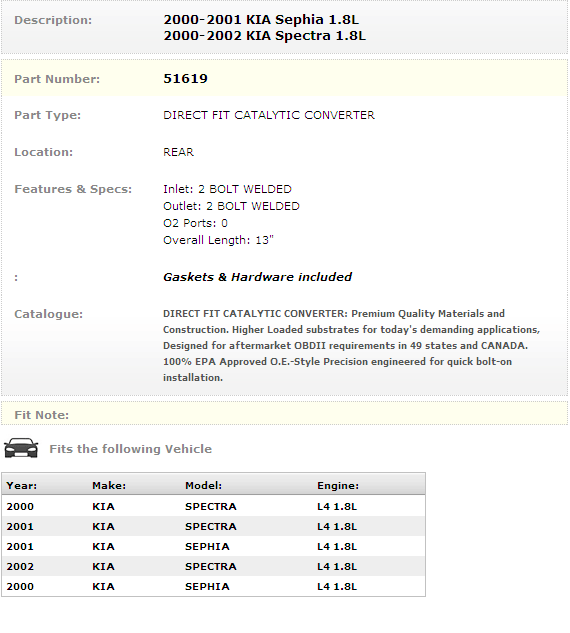Click the Year column header

[x=22, y=485]
